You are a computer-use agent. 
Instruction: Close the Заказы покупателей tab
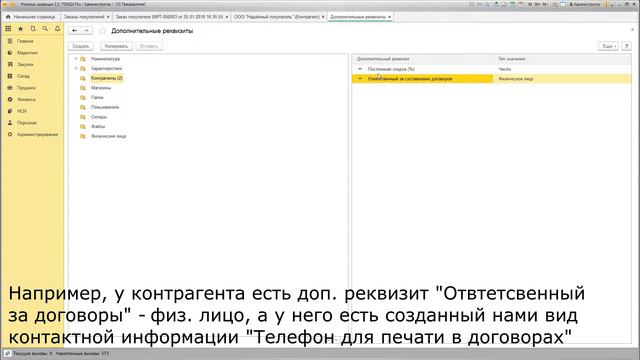pyautogui.click(x=108, y=17)
